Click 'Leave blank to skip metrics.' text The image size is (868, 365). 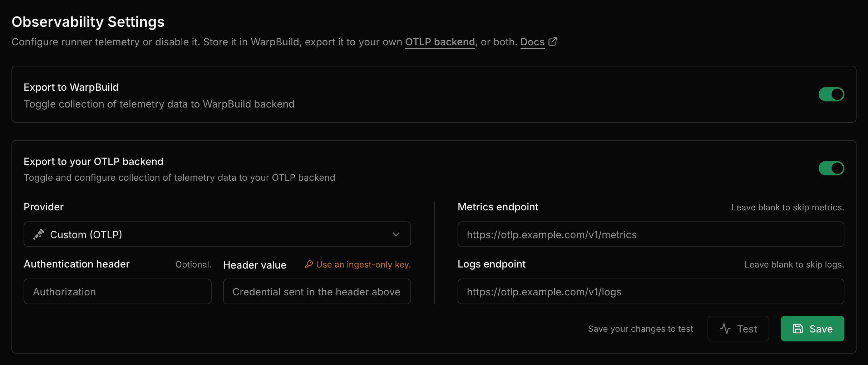[x=788, y=207]
